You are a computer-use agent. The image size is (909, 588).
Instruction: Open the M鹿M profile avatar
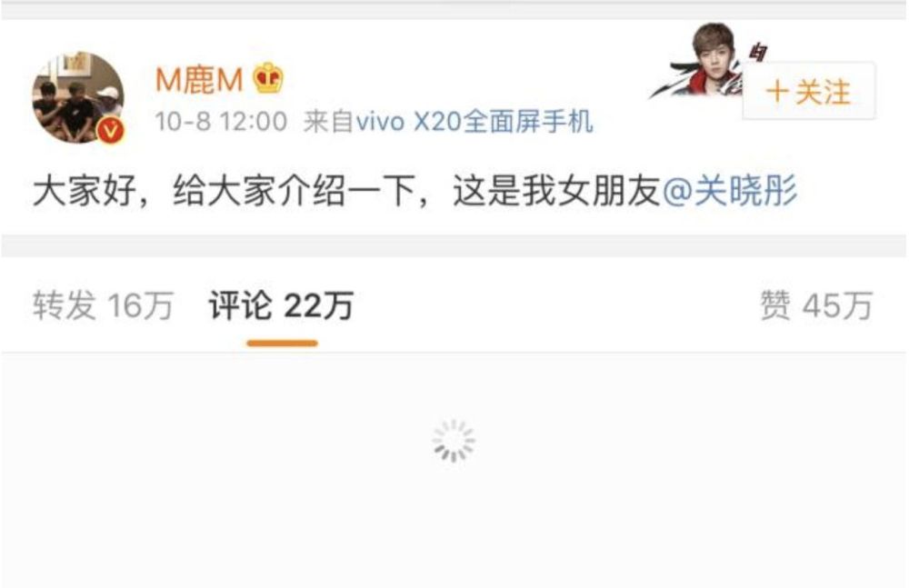click(x=77, y=97)
